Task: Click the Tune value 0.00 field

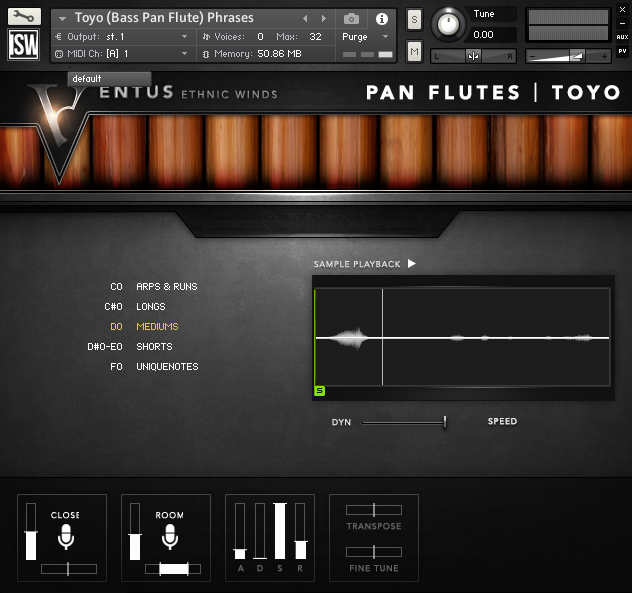Action: [493, 35]
